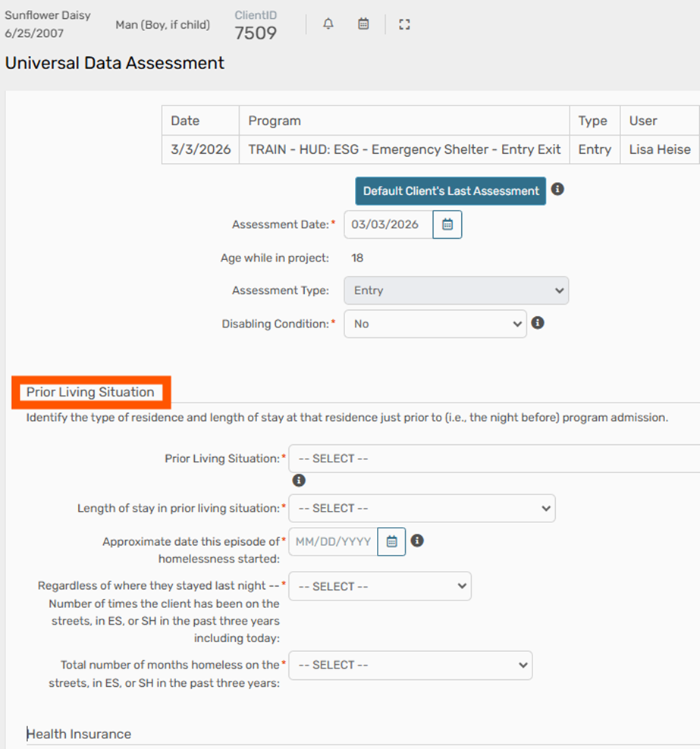Click the fullscreen expand icon
This screenshot has height=749, width=700.
tap(404, 24)
